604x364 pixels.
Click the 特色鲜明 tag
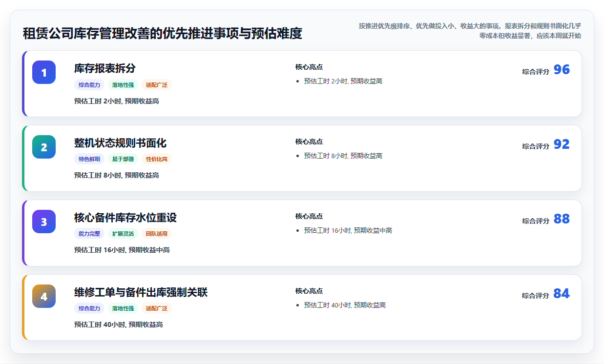[x=89, y=159]
